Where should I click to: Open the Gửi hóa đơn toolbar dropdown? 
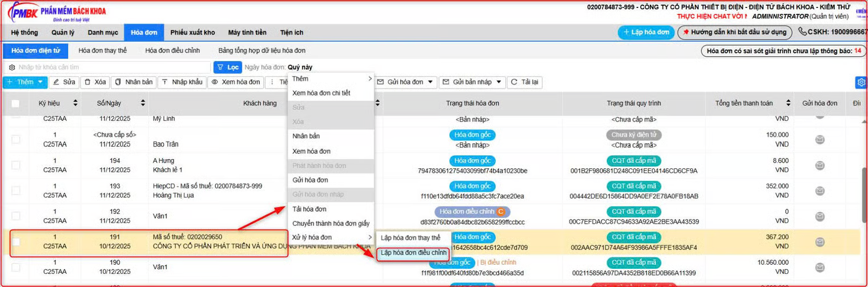(429, 82)
